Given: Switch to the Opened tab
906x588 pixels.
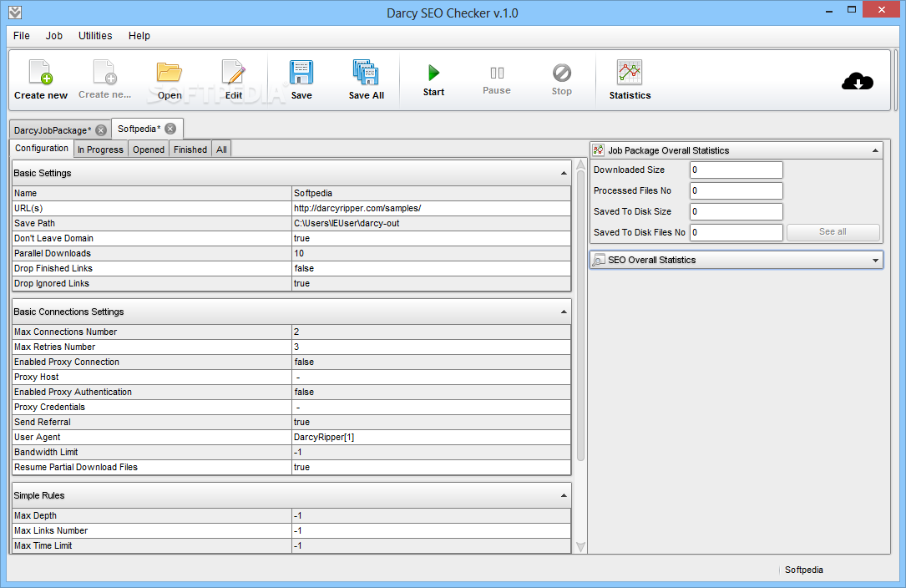Looking at the screenshot, I should point(149,150).
